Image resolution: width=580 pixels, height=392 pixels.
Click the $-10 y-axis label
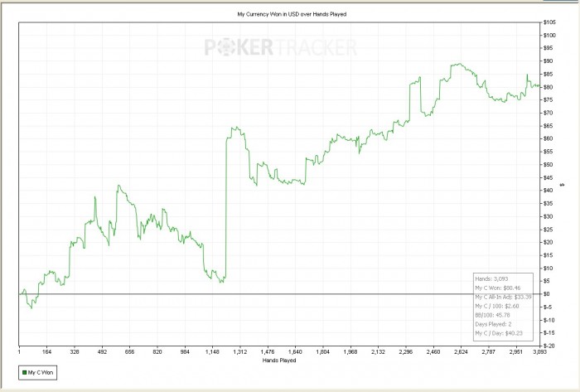[549, 320]
